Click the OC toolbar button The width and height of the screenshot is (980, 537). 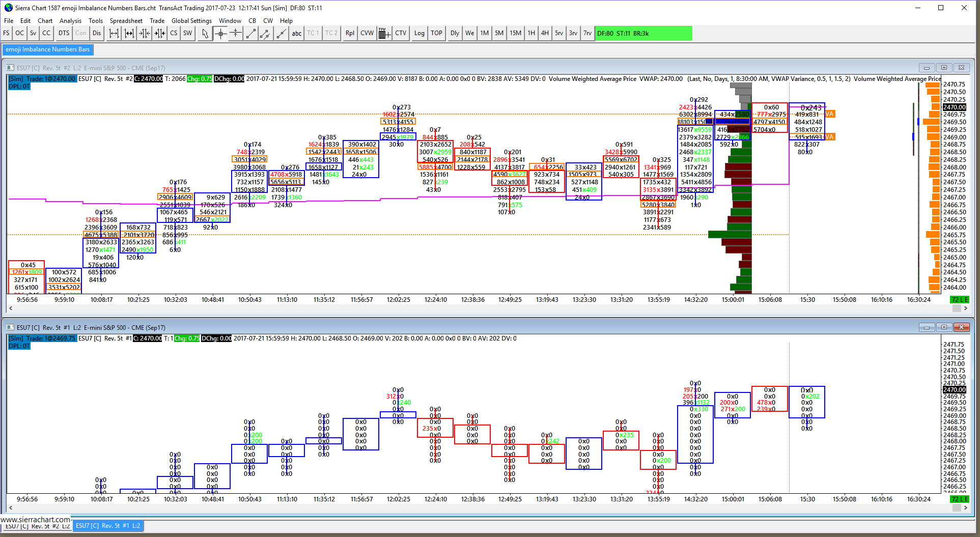[x=19, y=33]
